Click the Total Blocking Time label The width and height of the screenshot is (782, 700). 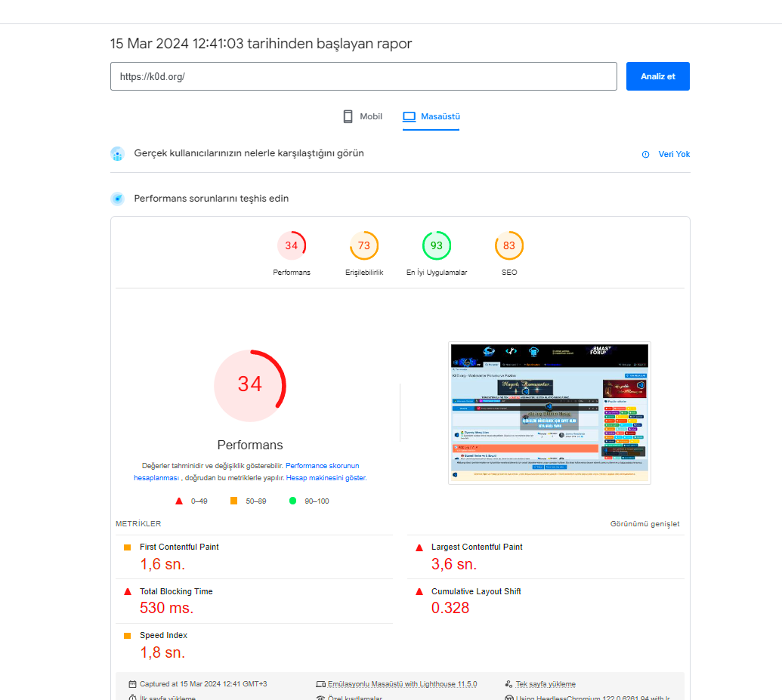(176, 591)
